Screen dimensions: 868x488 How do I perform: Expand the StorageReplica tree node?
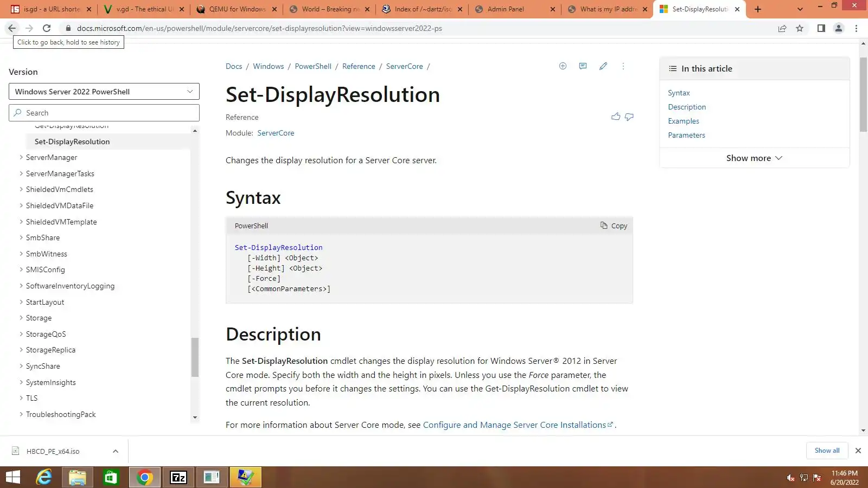point(21,350)
